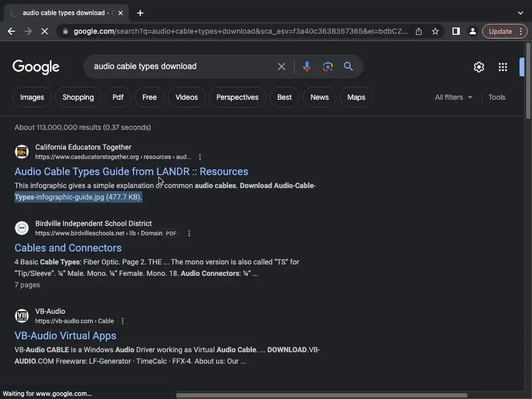Click the vb-audio.com URL
Screen dimensions: 532x399
click(x=74, y=321)
